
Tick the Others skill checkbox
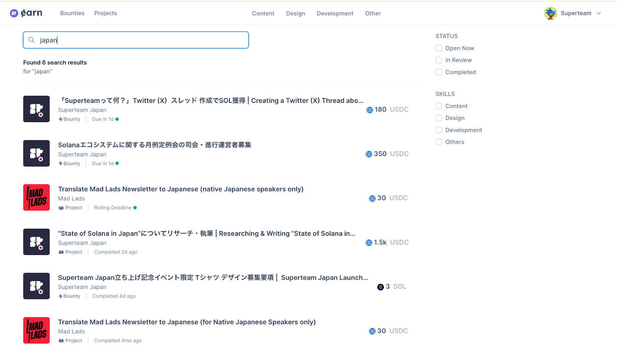click(x=439, y=142)
